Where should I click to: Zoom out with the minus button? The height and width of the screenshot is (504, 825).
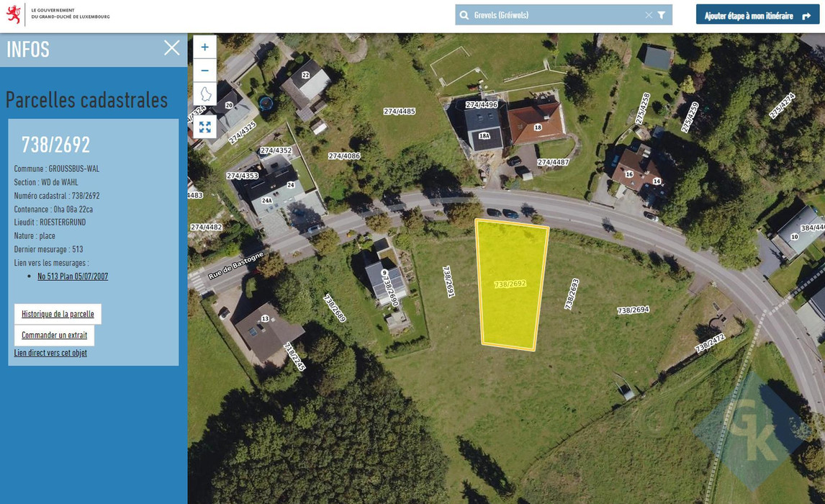pyautogui.click(x=204, y=70)
